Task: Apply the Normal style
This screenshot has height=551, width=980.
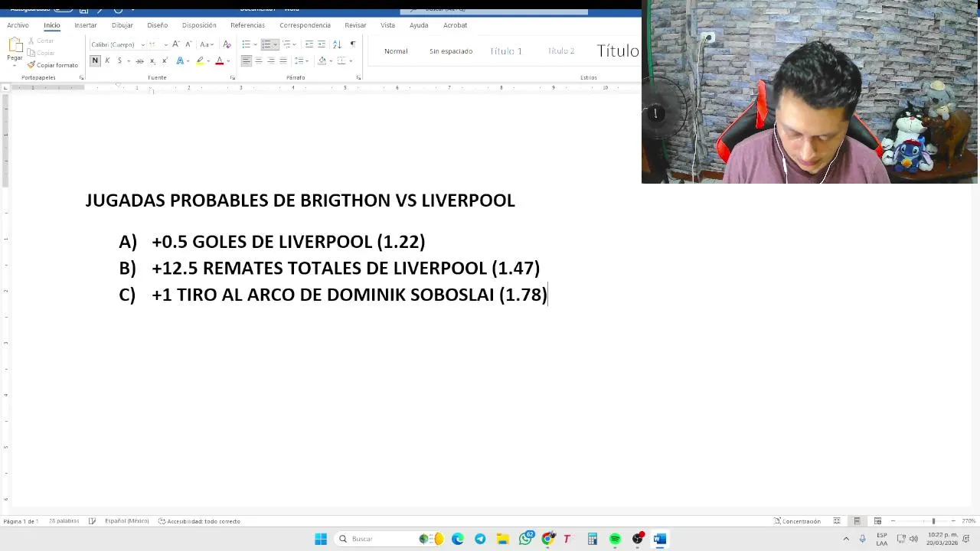Action: [x=396, y=51]
